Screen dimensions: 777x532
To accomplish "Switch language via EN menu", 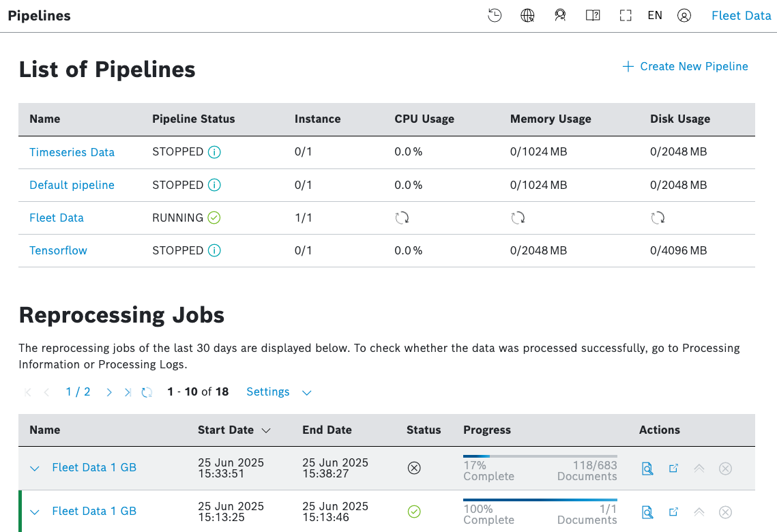I will coord(655,16).
